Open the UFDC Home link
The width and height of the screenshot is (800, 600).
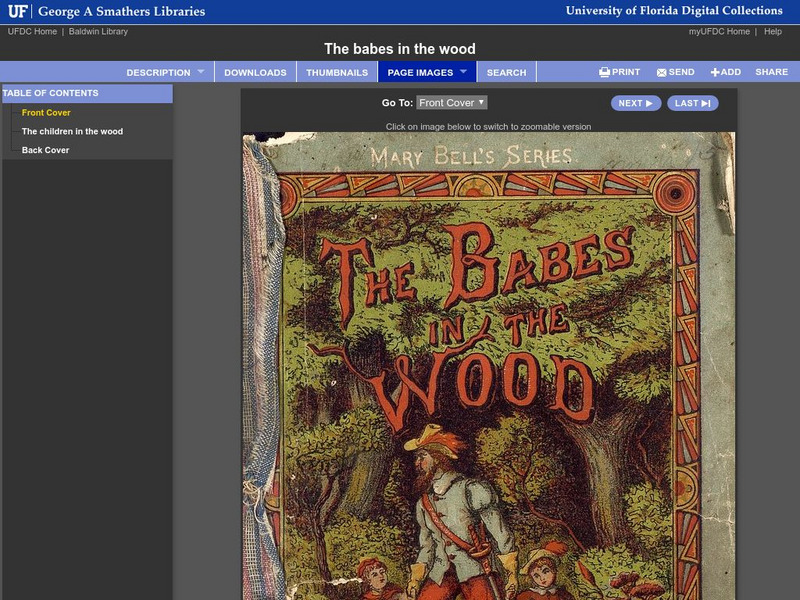tap(31, 30)
